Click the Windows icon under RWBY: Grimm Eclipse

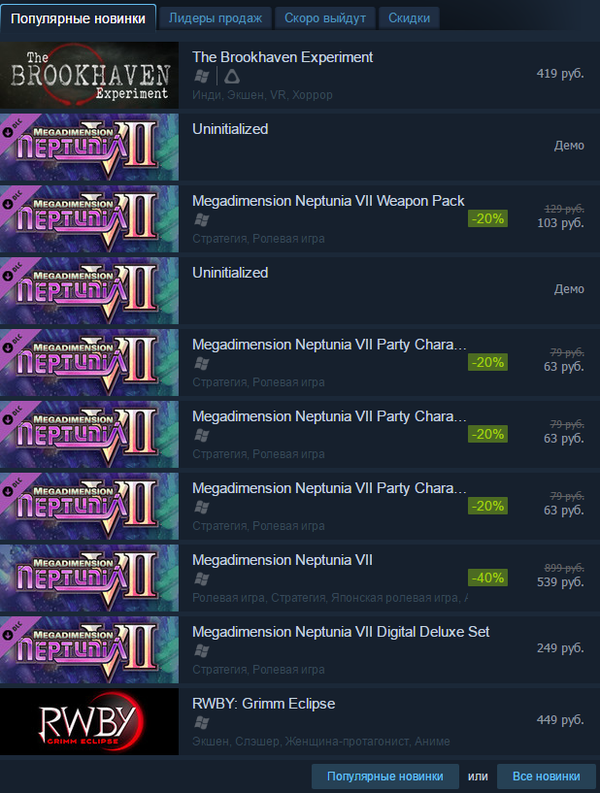(x=202, y=722)
